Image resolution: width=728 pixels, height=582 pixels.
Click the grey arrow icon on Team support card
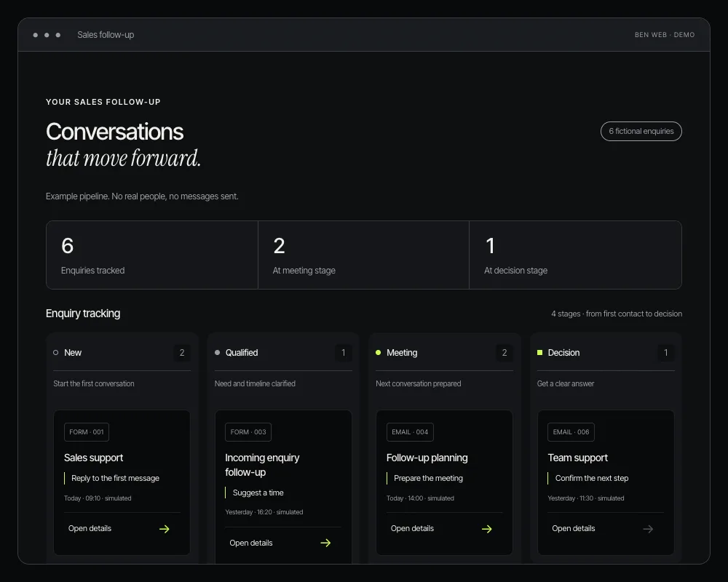pos(648,529)
